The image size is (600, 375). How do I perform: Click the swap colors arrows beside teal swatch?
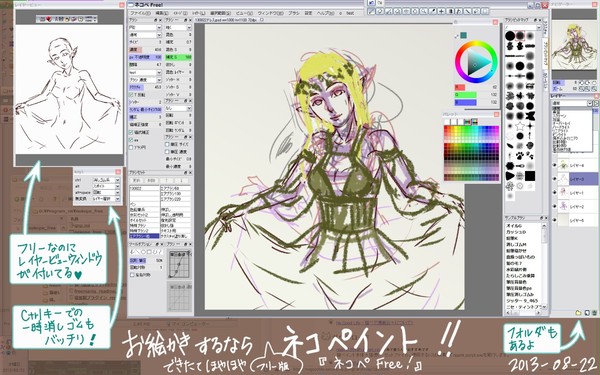click(x=457, y=36)
